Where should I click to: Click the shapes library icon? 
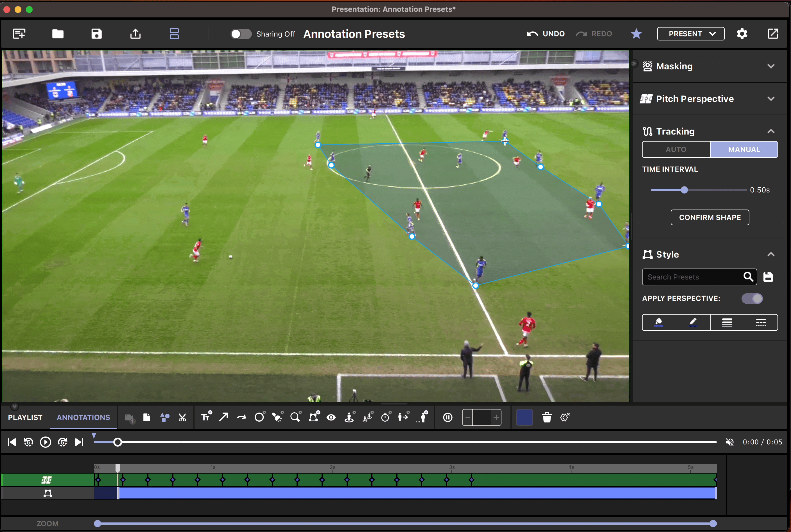tap(165, 417)
